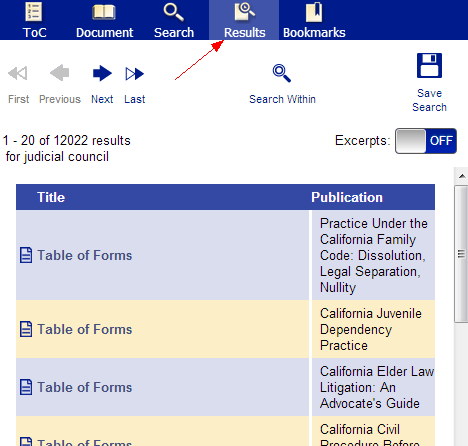Open Table of Forms for Family Code publication
The image size is (468, 446).
click(x=85, y=255)
